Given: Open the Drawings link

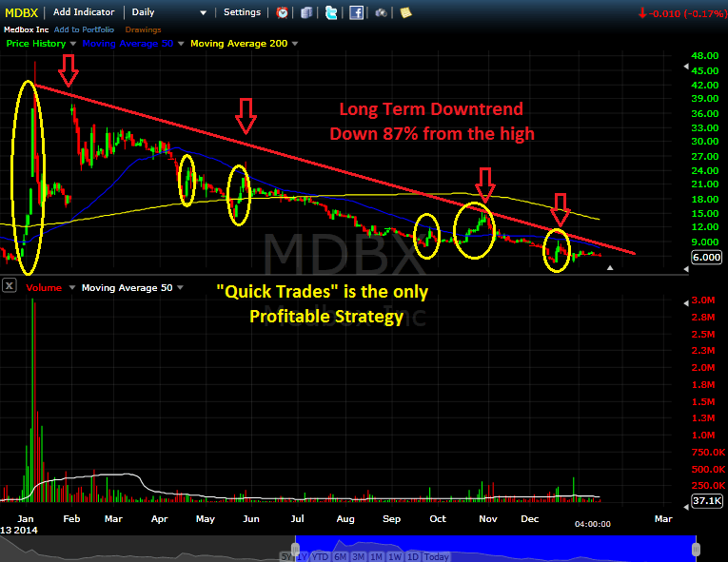Looking at the screenshot, I should pos(143,29).
